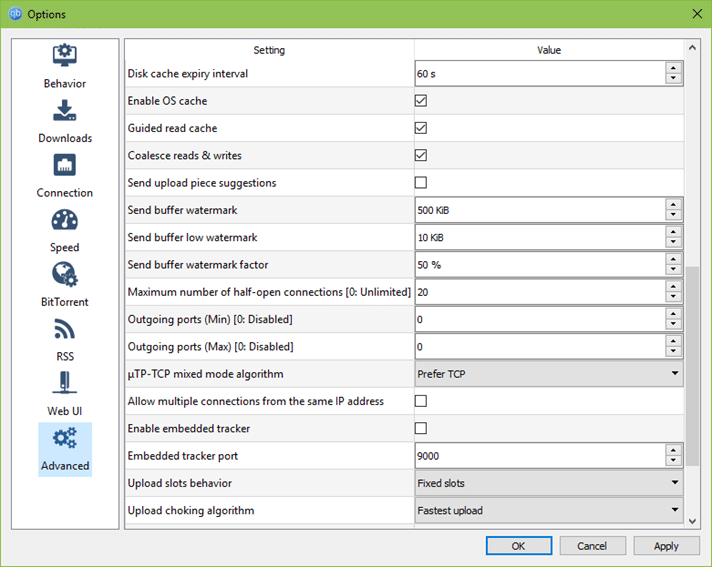Decrease Outgoing ports (Min) value
The width and height of the screenshot is (712, 567).
tap(673, 324)
